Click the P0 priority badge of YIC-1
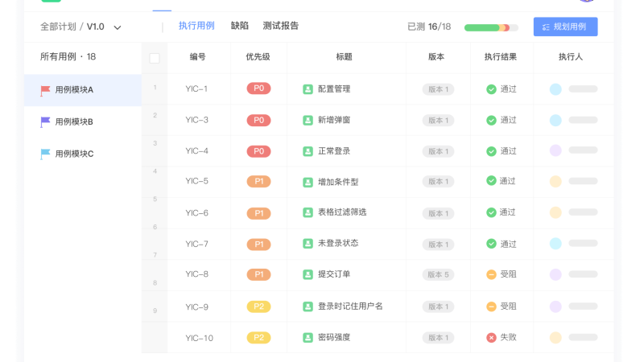 (258, 88)
